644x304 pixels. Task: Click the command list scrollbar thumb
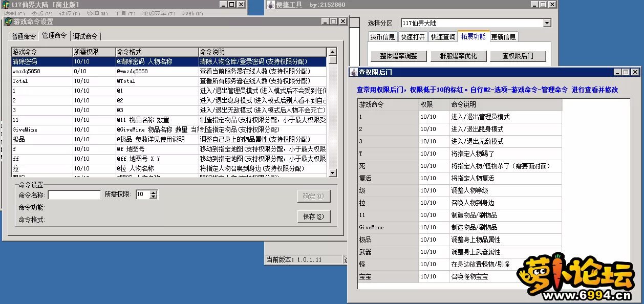pyautogui.click(x=332, y=60)
